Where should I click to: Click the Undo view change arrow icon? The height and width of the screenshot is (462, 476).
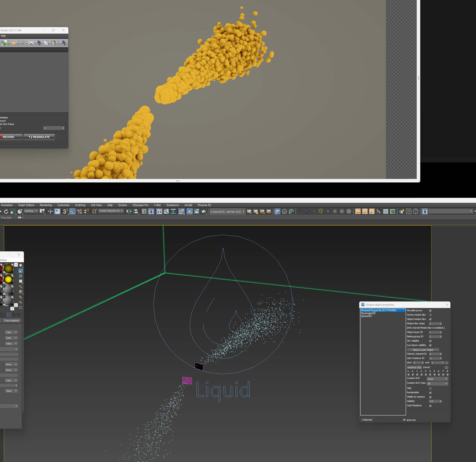6,211
